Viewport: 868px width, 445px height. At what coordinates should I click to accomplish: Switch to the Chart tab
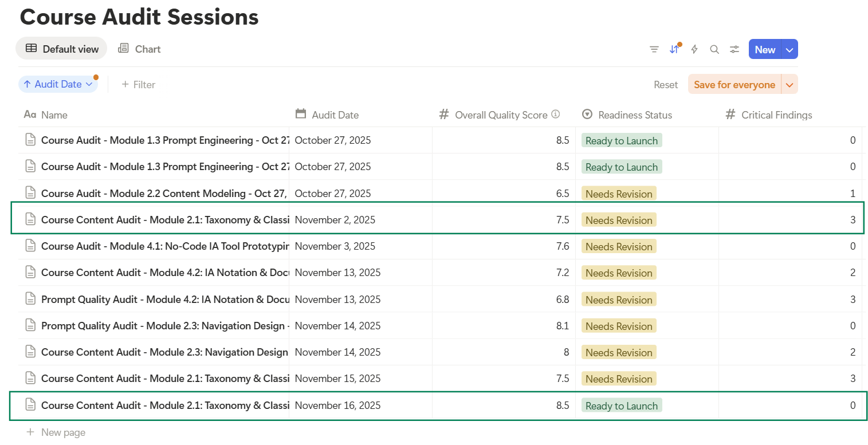pos(139,49)
